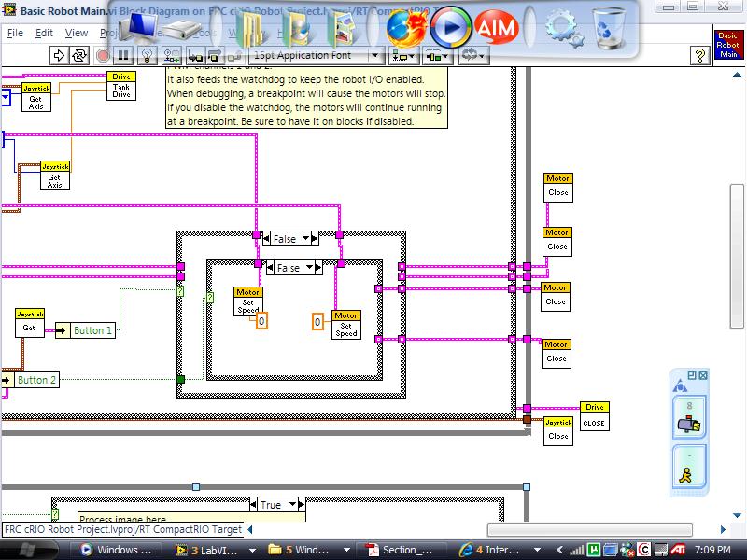Select the right Motor Set Speed node
This screenshot has height=560, width=747.
click(x=345, y=324)
